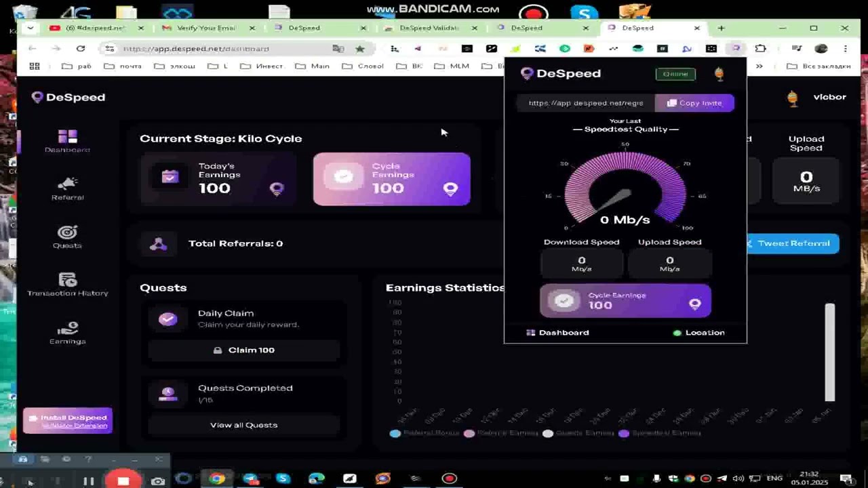The width and height of the screenshot is (868, 488).
Task: Click the vlobor profile avatar icon
Action: click(792, 98)
